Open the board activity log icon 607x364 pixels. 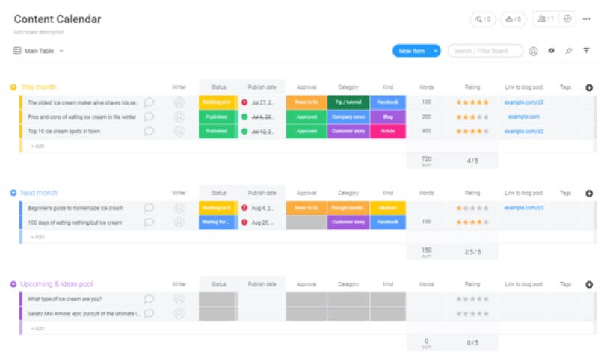[567, 19]
